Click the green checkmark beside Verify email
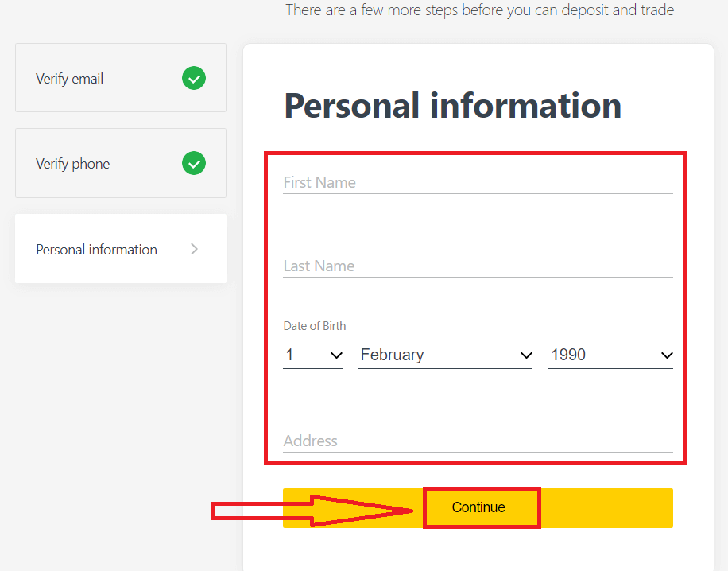Image resolution: width=728 pixels, height=571 pixels. point(194,78)
